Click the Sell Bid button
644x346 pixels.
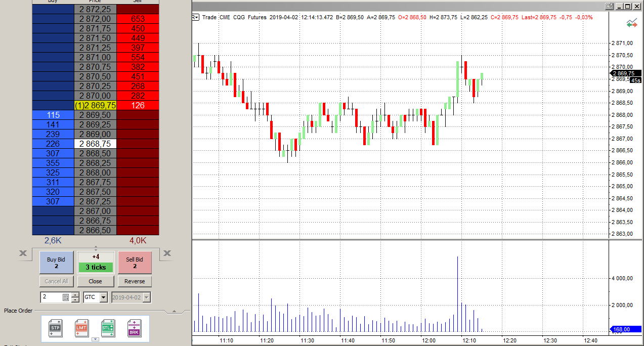tap(135, 263)
